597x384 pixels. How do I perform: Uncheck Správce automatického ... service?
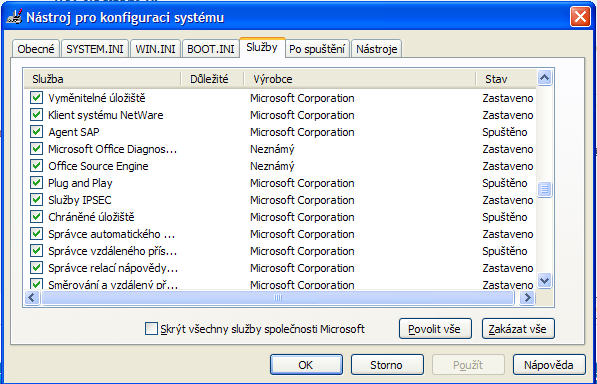coord(36,234)
